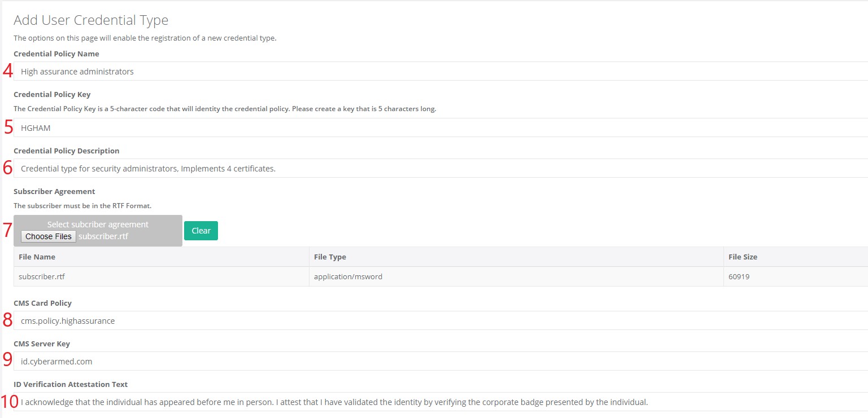Click the Add User Credential Type heading
Image resolution: width=868 pixels, height=418 pixels.
(x=91, y=20)
